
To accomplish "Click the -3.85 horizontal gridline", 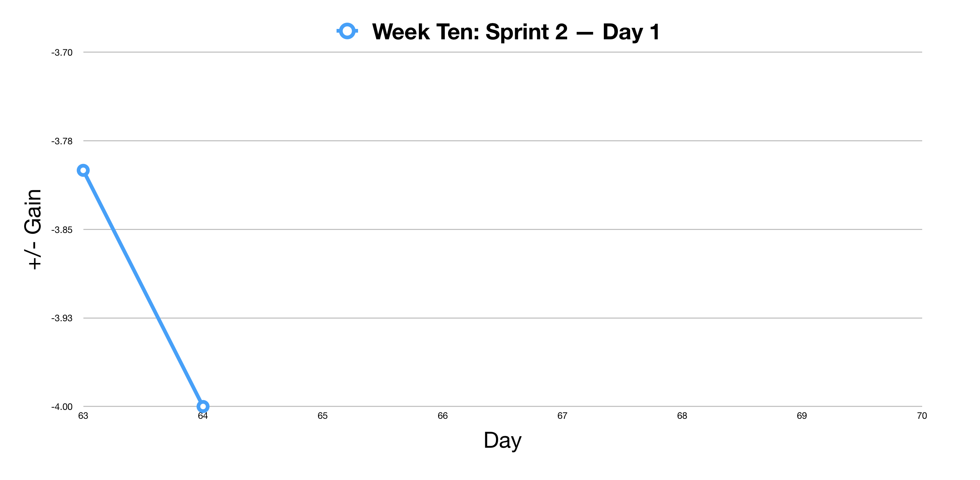I will 503,229.
